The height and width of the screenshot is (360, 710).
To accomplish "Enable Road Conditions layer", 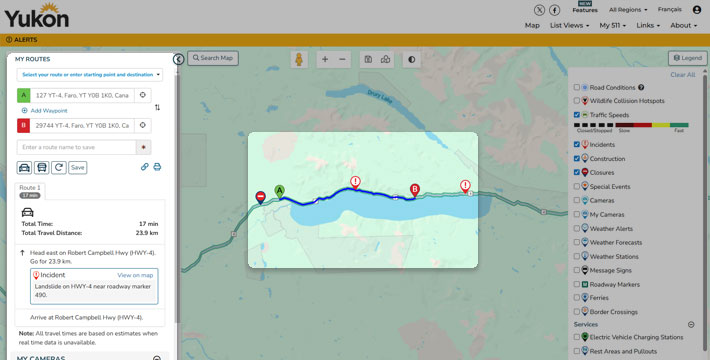I will (x=576, y=87).
